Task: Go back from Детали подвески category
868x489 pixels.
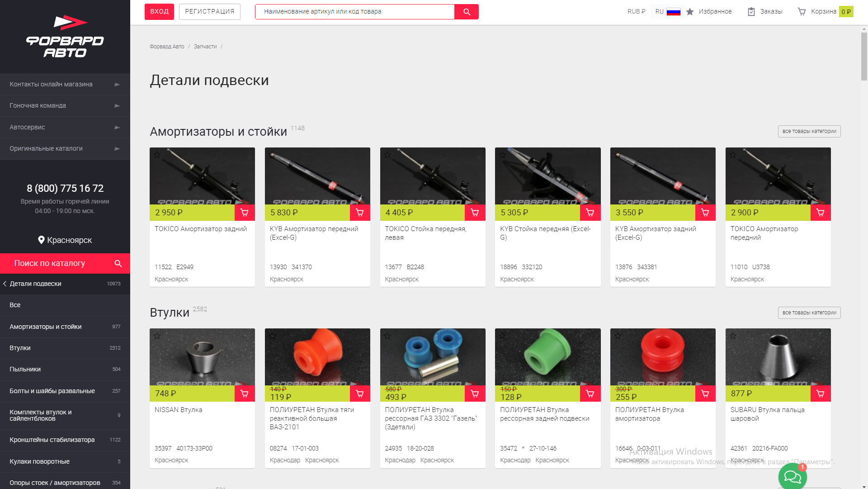Action: pyautogui.click(x=5, y=284)
